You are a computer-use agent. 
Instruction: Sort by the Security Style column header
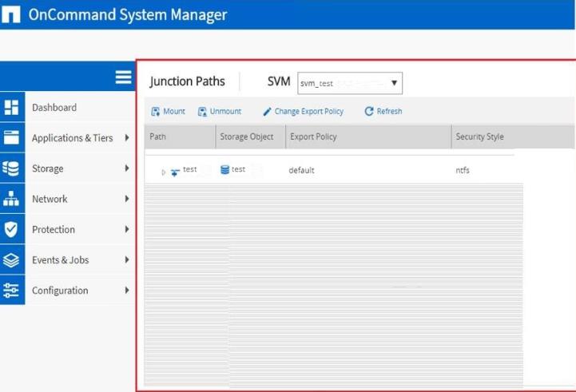(x=479, y=137)
